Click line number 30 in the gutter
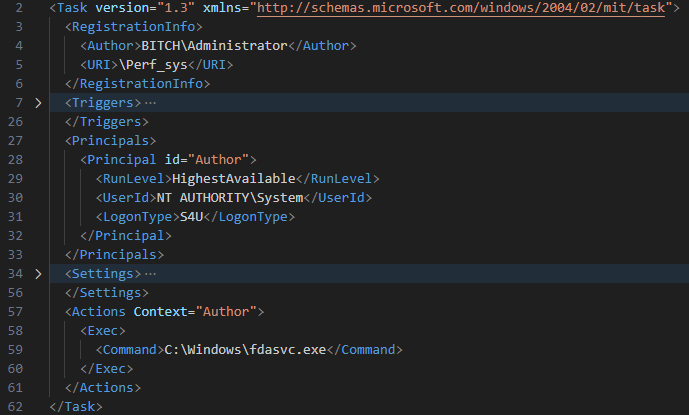 tap(15, 198)
